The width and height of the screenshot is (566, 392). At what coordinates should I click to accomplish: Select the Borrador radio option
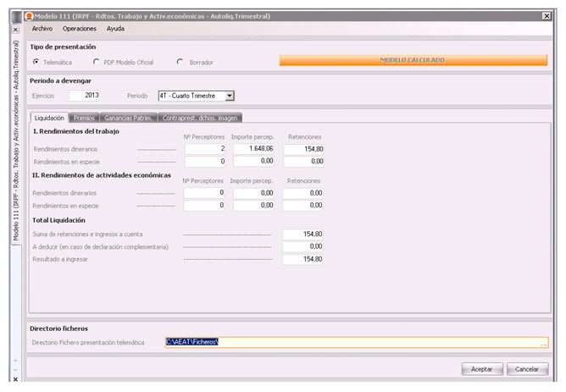click(180, 62)
